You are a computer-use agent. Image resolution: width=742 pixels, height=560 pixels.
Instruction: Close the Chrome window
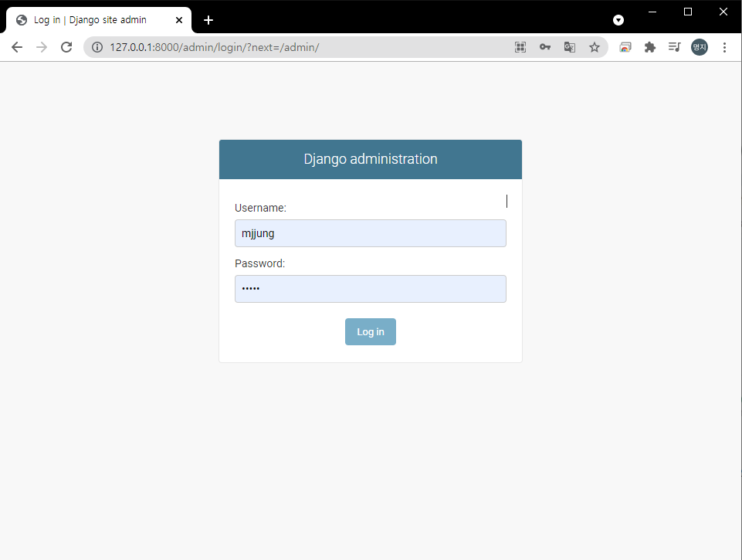tap(723, 12)
